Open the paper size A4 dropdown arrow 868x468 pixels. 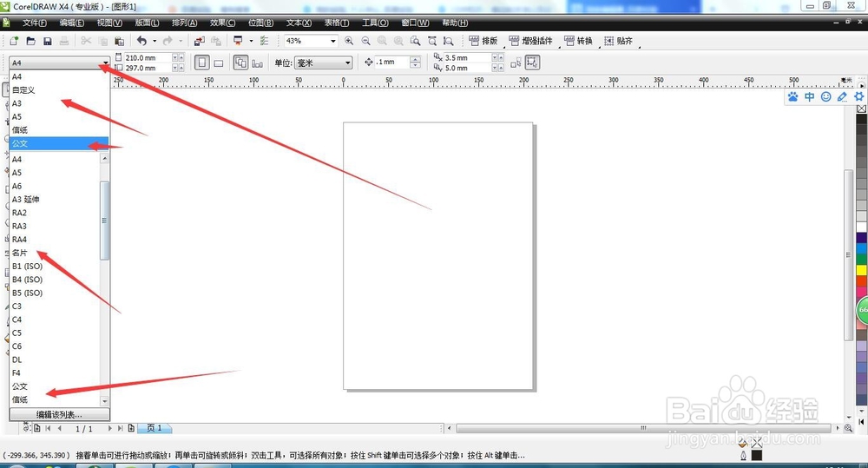105,63
